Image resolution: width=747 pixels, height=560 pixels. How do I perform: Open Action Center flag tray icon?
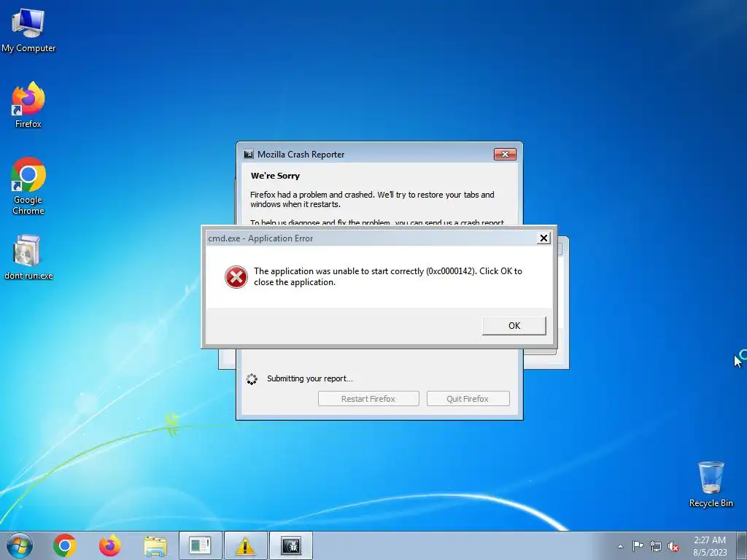(638, 546)
